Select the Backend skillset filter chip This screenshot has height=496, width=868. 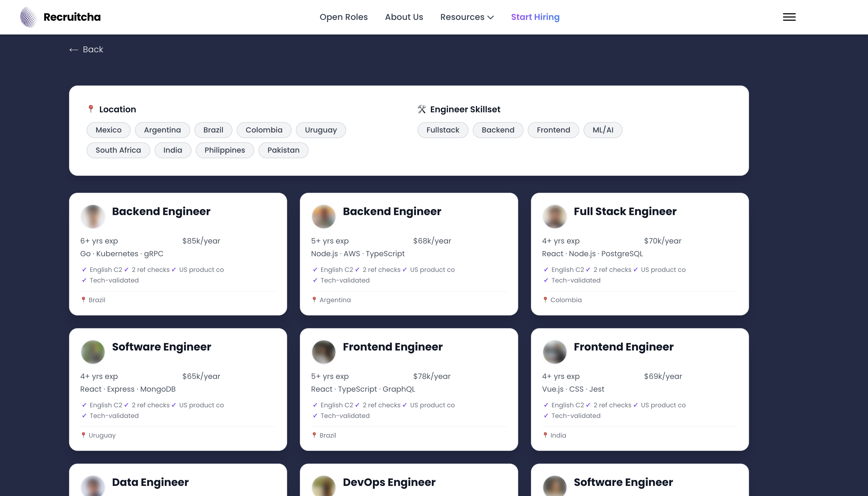pyautogui.click(x=498, y=130)
